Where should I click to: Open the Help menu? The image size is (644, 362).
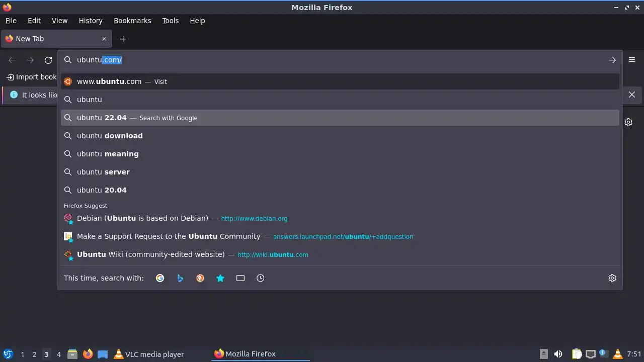[x=197, y=21]
